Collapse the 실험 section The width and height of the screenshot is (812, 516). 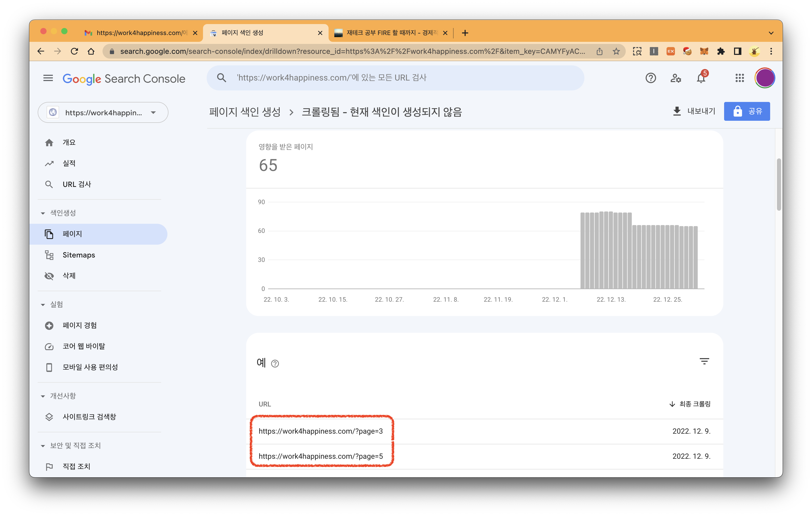[x=43, y=304]
